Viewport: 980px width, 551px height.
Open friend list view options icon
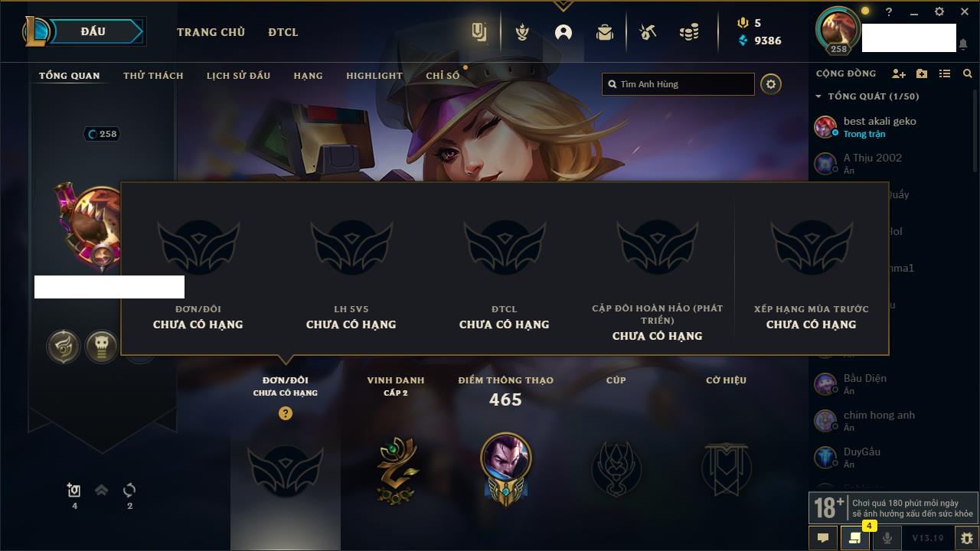(945, 73)
